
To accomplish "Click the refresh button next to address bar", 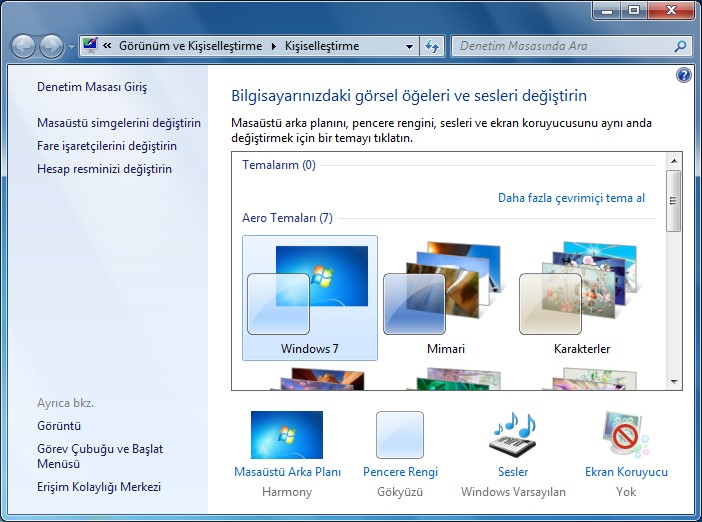I will pos(432,46).
